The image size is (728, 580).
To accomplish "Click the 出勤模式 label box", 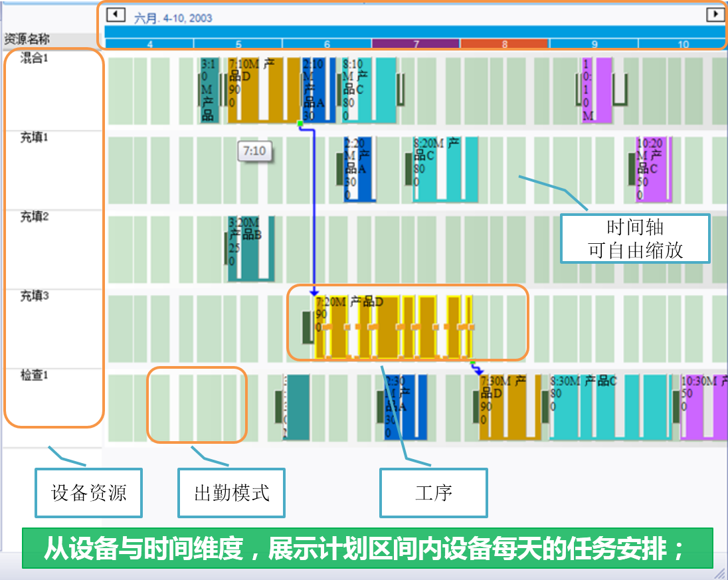I will [x=231, y=492].
